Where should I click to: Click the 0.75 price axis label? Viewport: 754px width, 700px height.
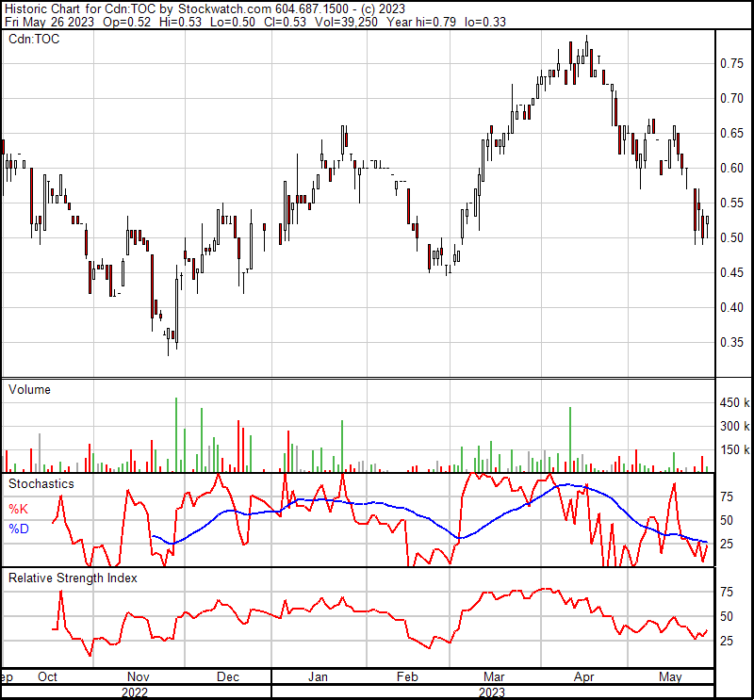(731, 64)
